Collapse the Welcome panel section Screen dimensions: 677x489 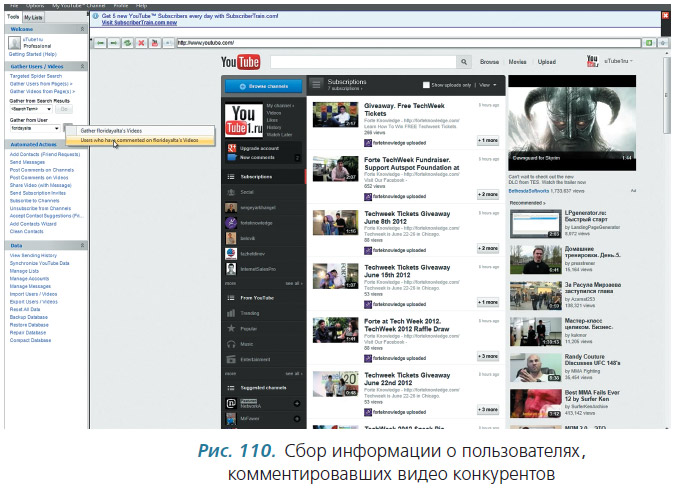[82, 29]
